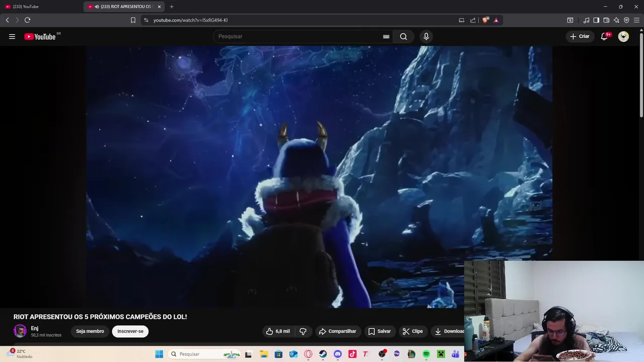Open OBS Studio from taskbar
Viewport: 644px width, 362px height.
pos(382,354)
